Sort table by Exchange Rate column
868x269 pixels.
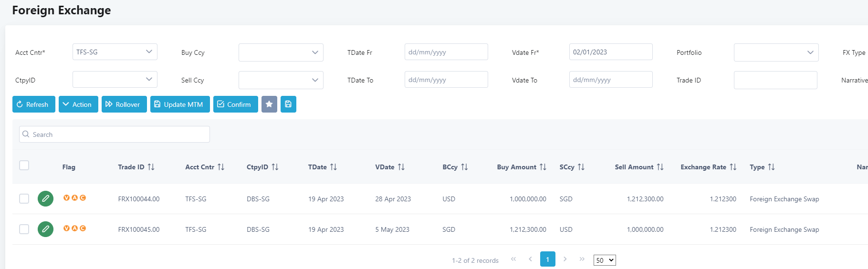tap(733, 167)
